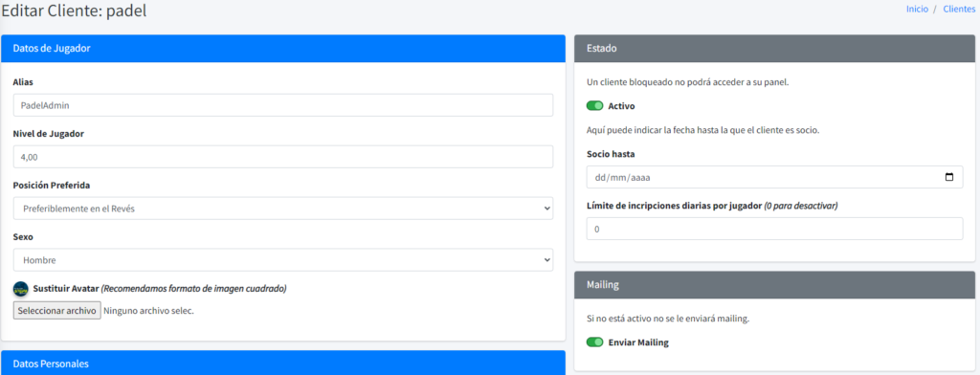Click the Estado panel header
This screenshot has width=980, height=375.
click(774, 48)
